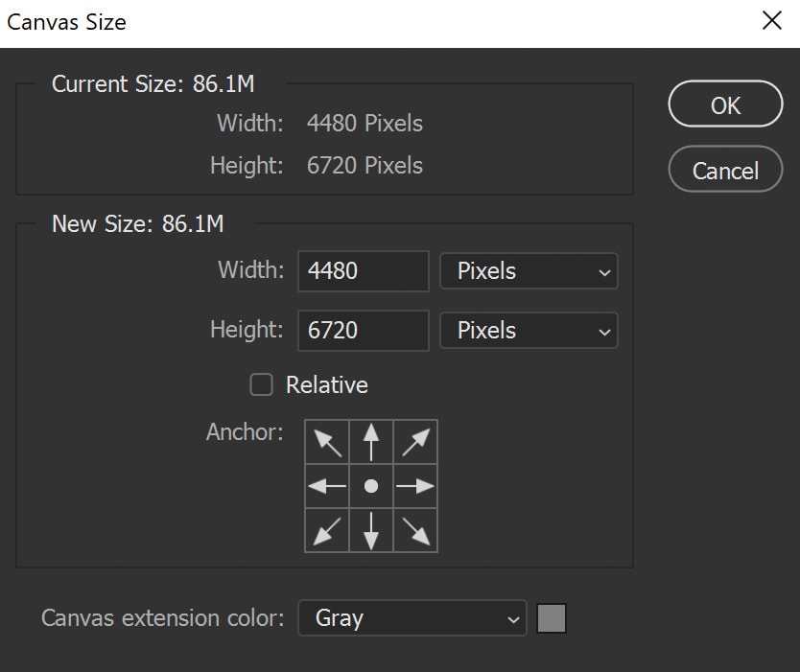The image size is (800, 672).
Task: Set anchor to bottom-center down arrow
Action: [x=371, y=530]
